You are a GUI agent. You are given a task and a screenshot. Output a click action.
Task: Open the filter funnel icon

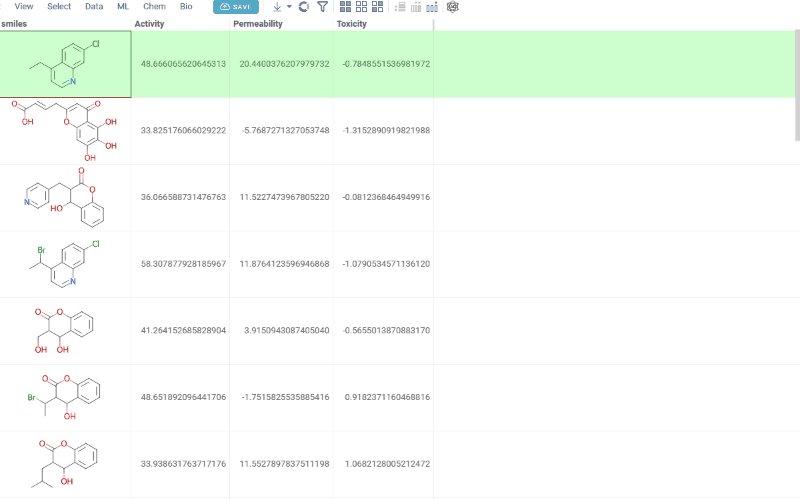click(322, 7)
